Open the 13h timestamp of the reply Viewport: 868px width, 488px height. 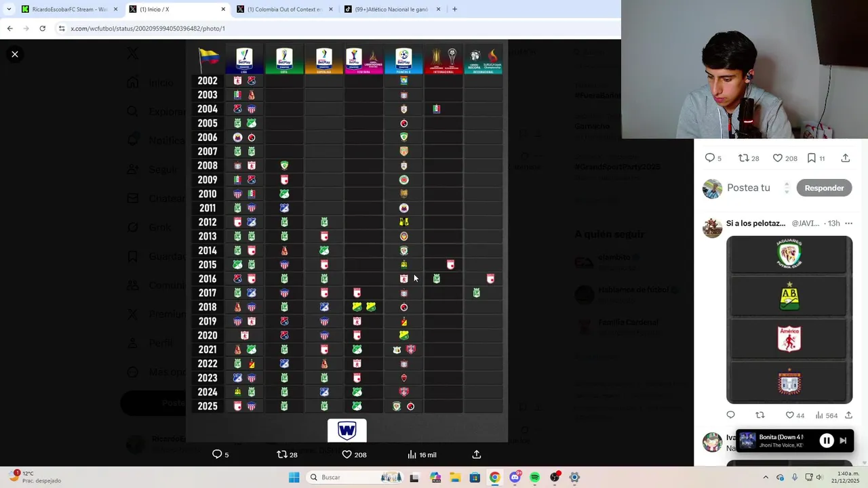click(833, 223)
